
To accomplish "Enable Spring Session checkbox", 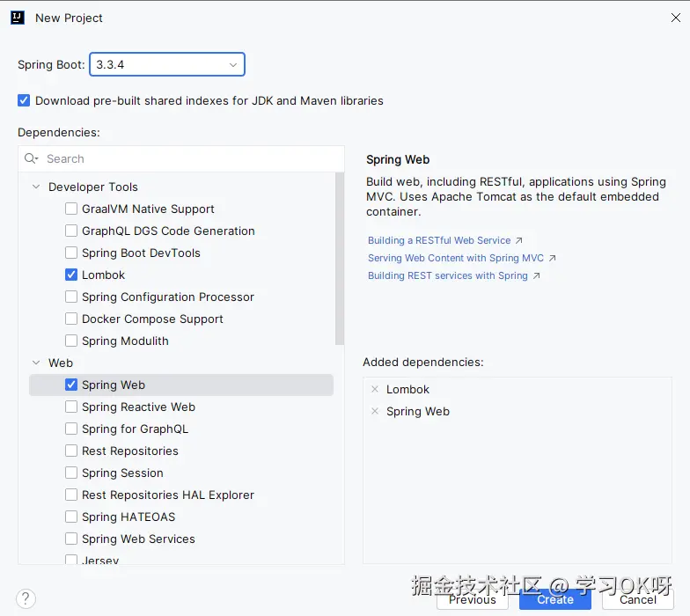I will 71,473.
